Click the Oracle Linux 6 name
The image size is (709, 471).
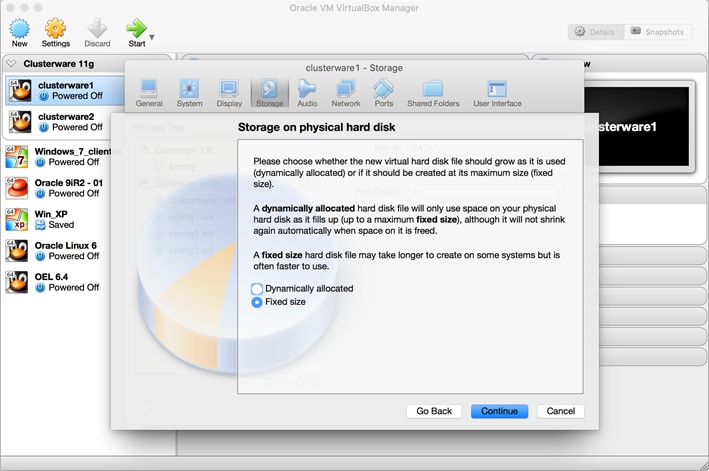pos(66,245)
